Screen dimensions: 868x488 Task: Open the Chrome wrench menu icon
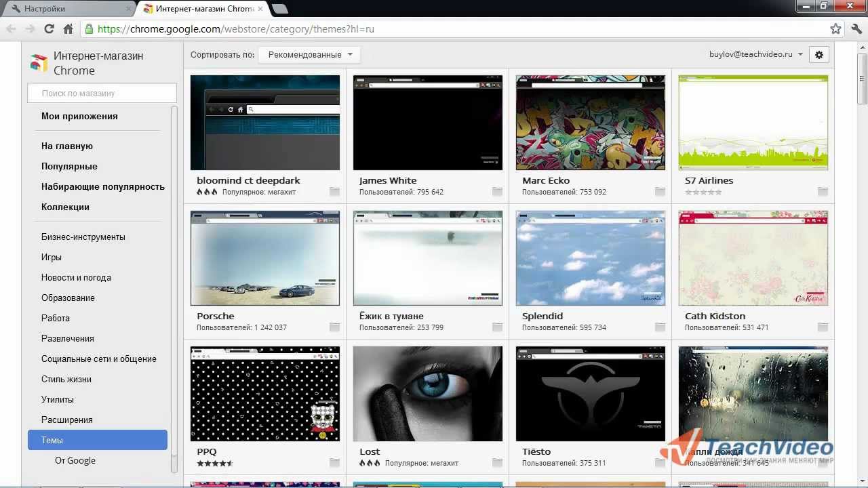coord(856,28)
